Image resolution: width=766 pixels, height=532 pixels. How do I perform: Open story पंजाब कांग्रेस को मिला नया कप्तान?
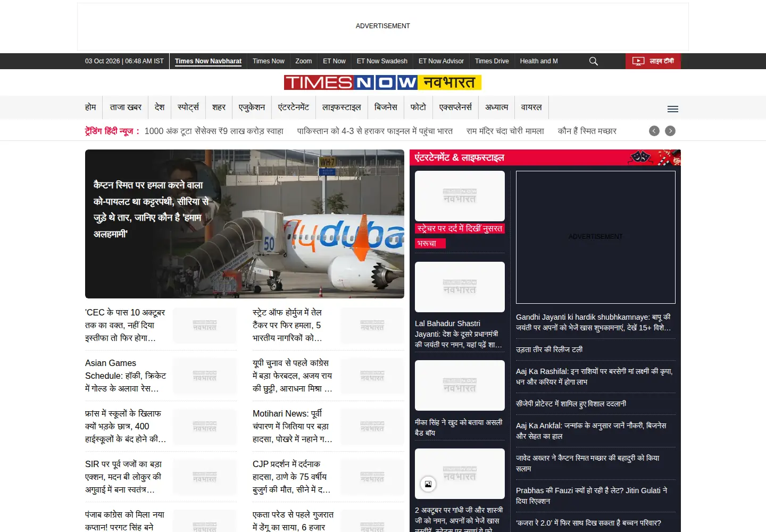point(126,521)
